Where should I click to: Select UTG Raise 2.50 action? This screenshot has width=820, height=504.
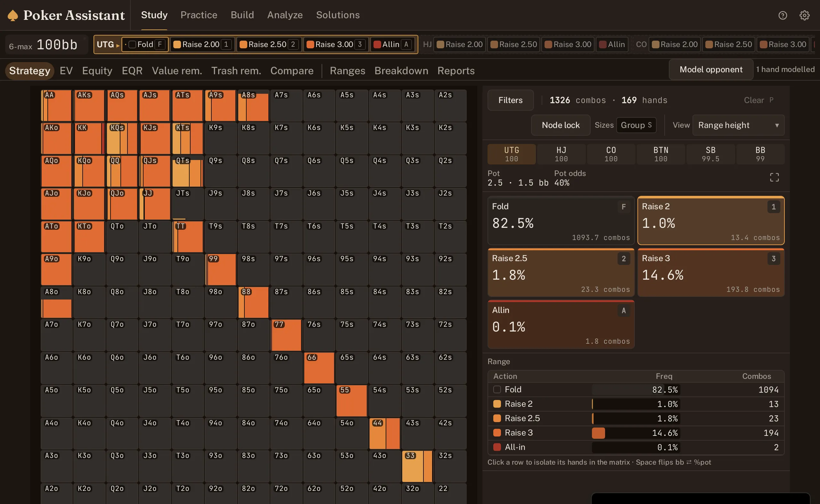[x=269, y=44]
